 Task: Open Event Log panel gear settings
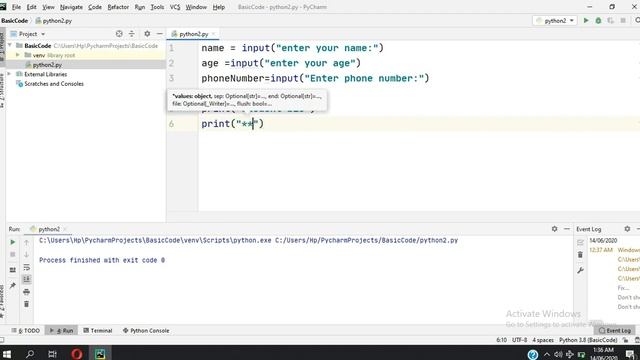pos(627,229)
